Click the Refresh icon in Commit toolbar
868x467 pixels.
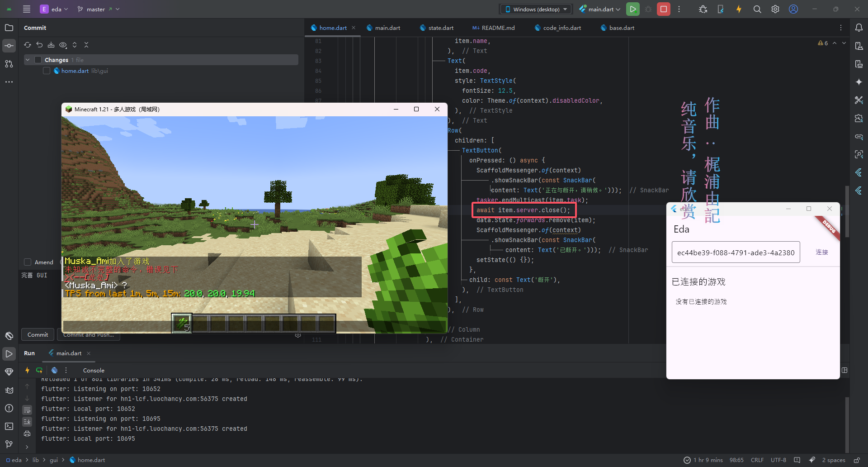[28, 45]
